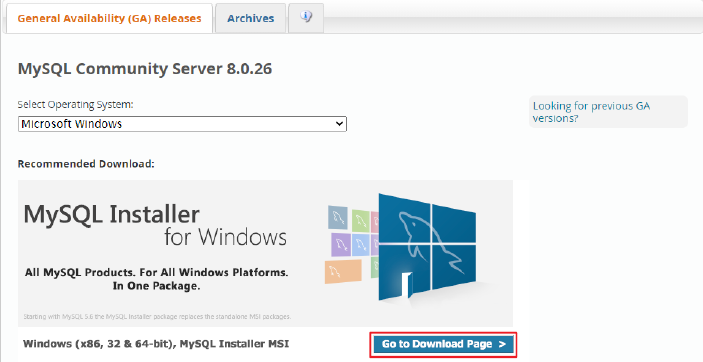
Task: Open the Archives tab
Action: coord(250,18)
